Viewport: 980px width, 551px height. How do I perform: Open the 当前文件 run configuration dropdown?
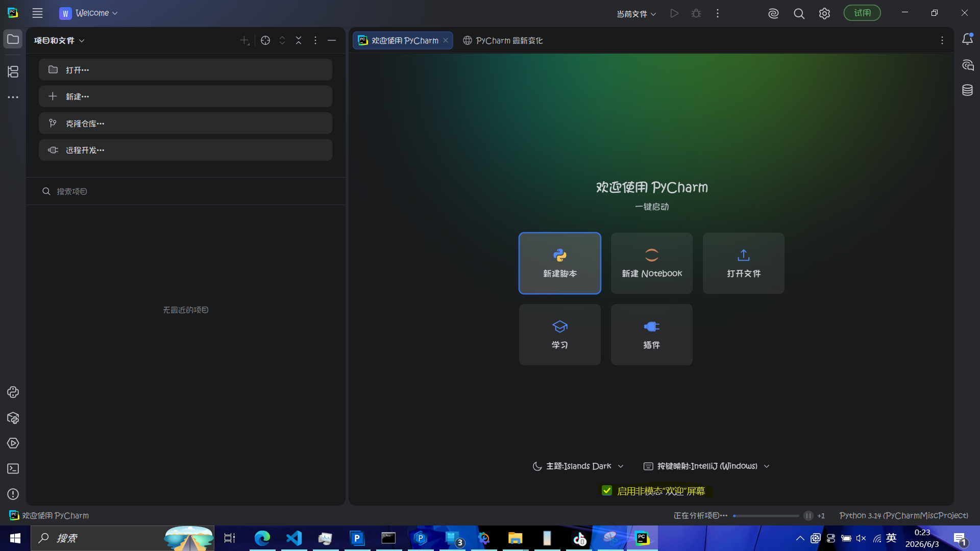(636, 14)
